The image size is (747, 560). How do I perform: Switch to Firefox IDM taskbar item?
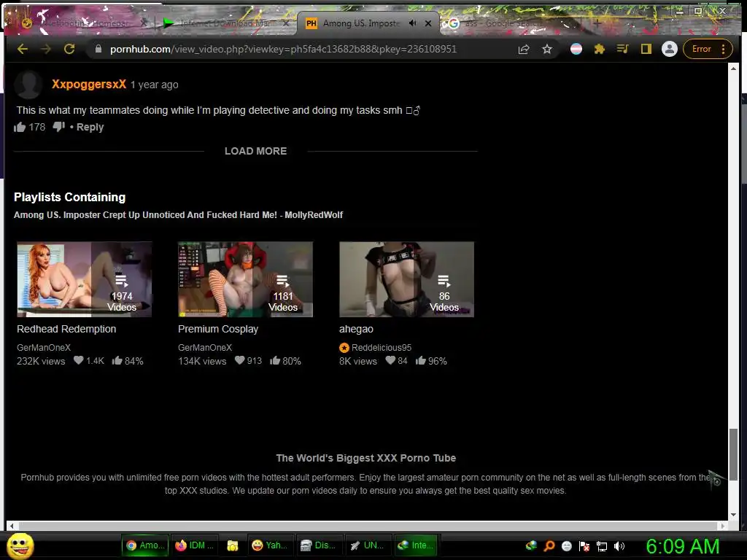(x=194, y=545)
